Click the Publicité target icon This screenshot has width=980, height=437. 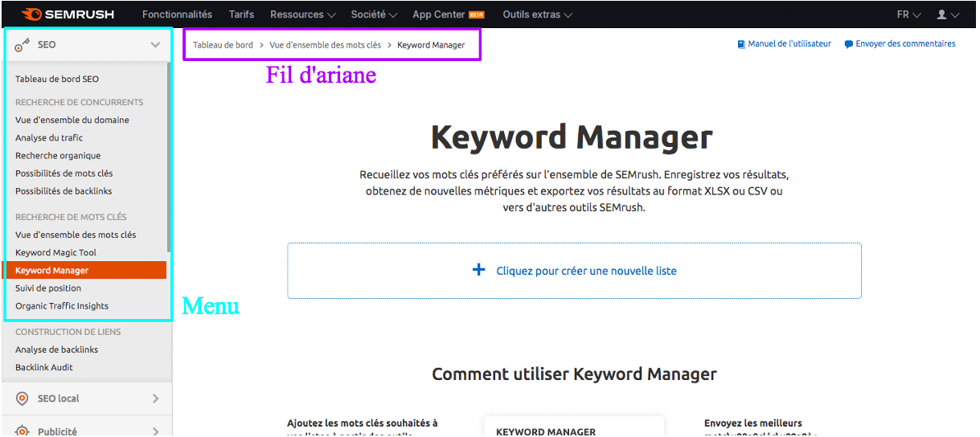coord(23,431)
